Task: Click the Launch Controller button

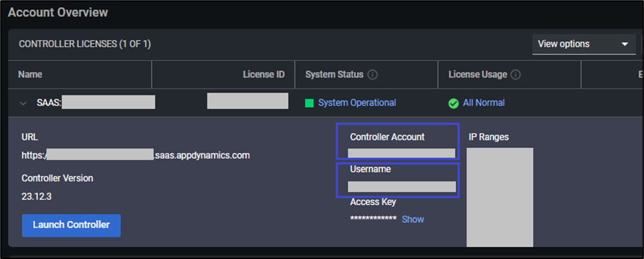Action: [x=72, y=225]
